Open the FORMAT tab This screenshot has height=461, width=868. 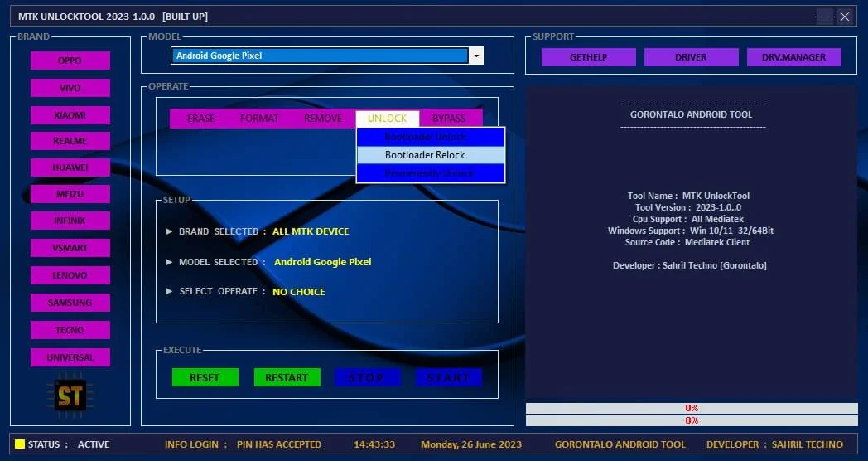click(x=259, y=118)
